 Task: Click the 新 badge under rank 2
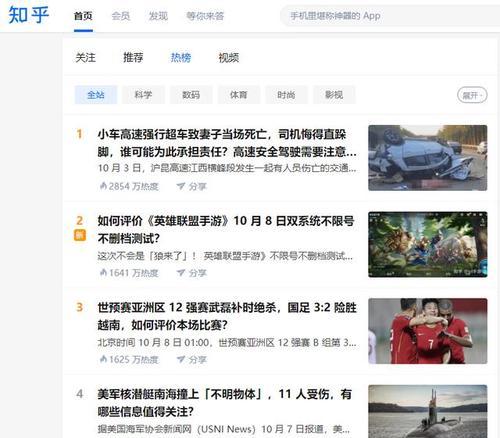point(80,235)
